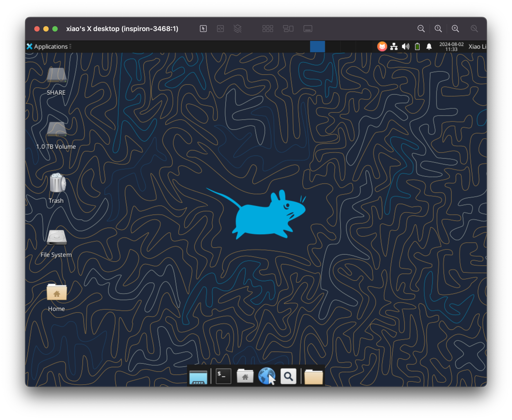Click the network connection panel icon
512x420 pixels.
click(394, 46)
